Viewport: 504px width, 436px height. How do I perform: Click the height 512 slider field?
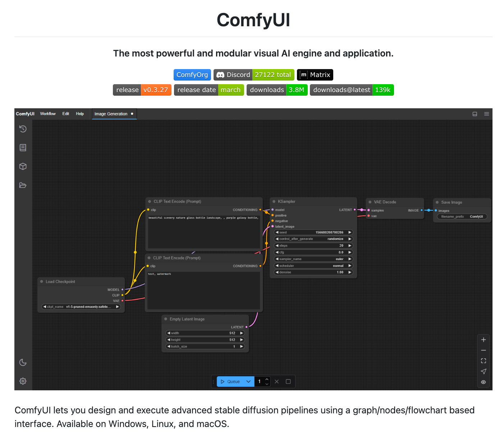pos(205,340)
